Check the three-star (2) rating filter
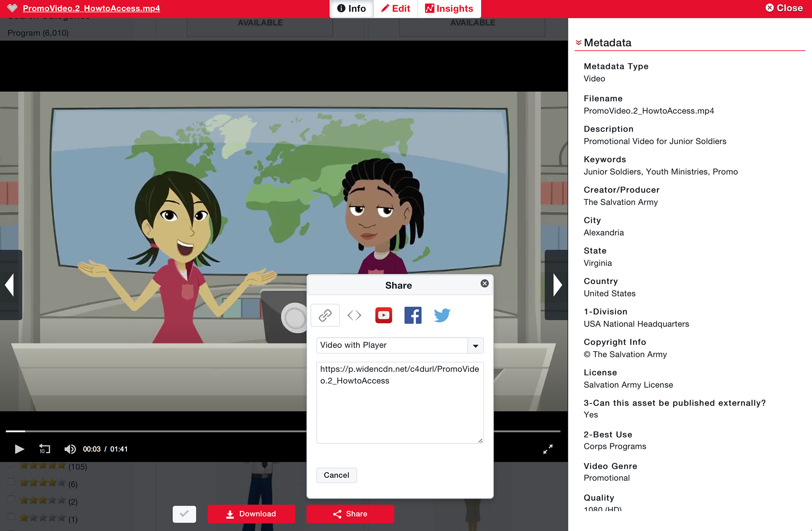This screenshot has width=812, height=531. [x=11, y=499]
